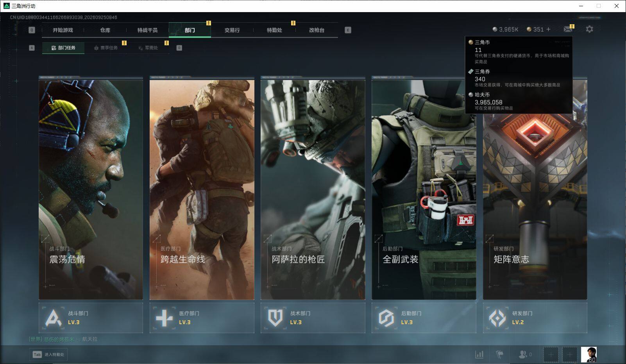The width and height of the screenshot is (626, 364).
Task: Click the 三角币 heading in tooltip
Action: point(482,42)
